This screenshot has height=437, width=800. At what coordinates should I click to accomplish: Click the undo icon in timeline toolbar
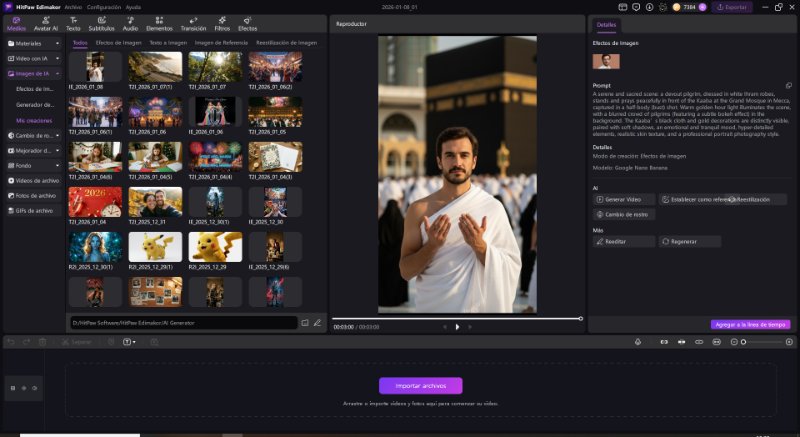(x=11, y=342)
